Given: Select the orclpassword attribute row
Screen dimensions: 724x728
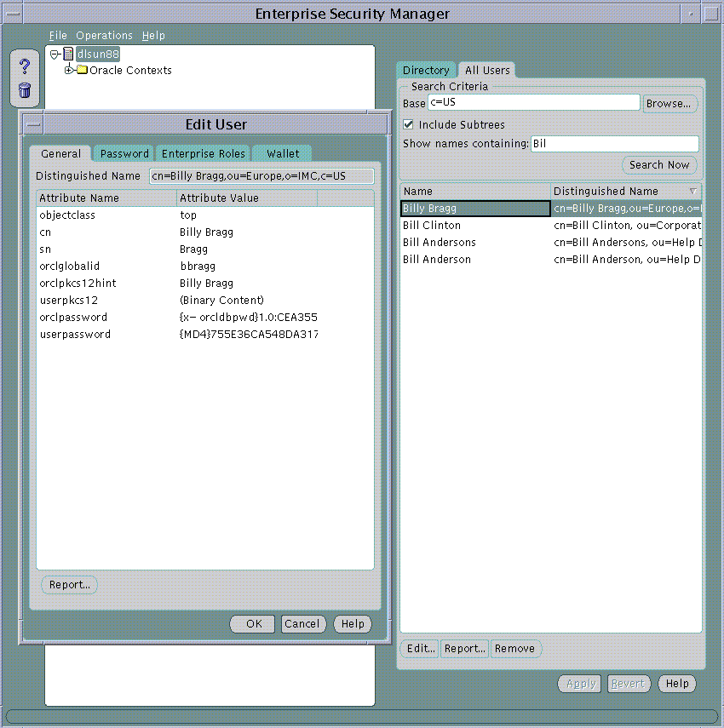Looking at the screenshot, I should (204, 317).
